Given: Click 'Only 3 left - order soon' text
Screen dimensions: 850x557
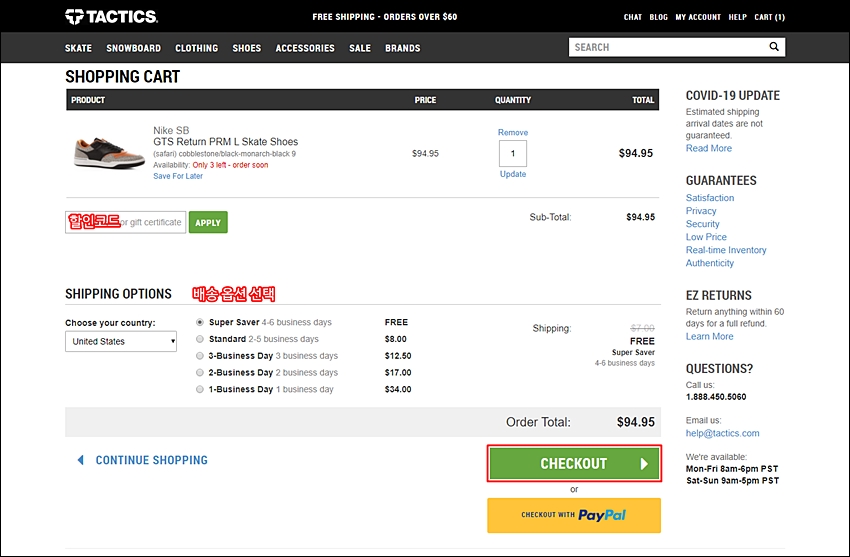Looking at the screenshot, I should [x=230, y=165].
